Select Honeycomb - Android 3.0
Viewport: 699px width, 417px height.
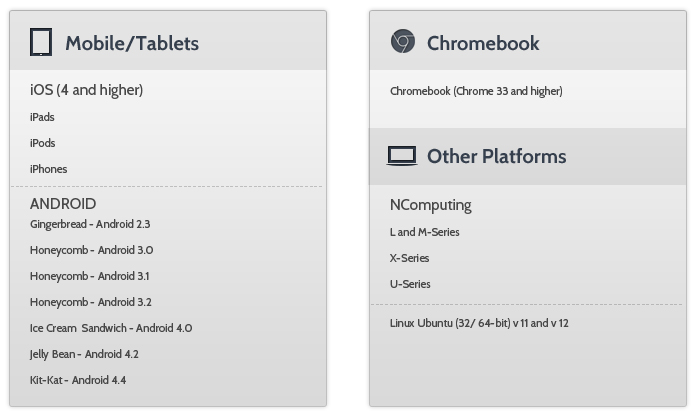tap(91, 250)
